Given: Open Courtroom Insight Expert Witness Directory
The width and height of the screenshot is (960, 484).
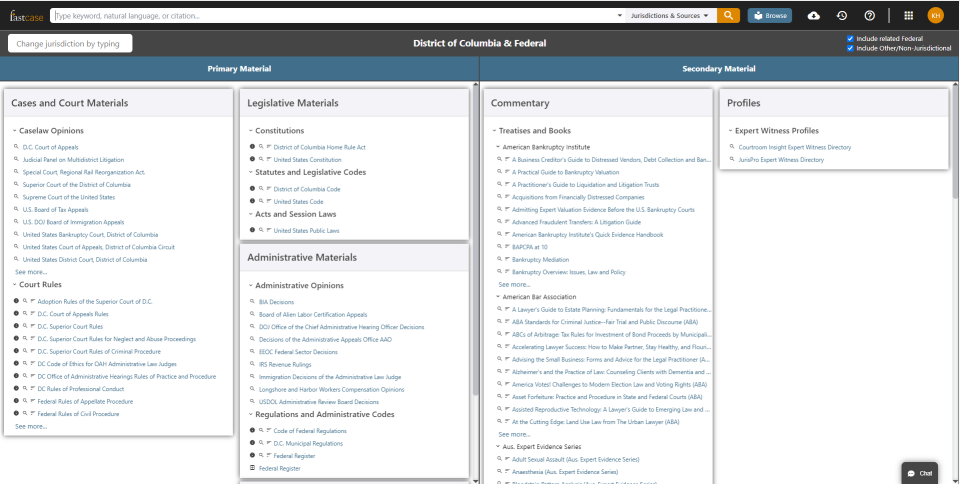Looking at the screenshot, I should coord(795,147).
